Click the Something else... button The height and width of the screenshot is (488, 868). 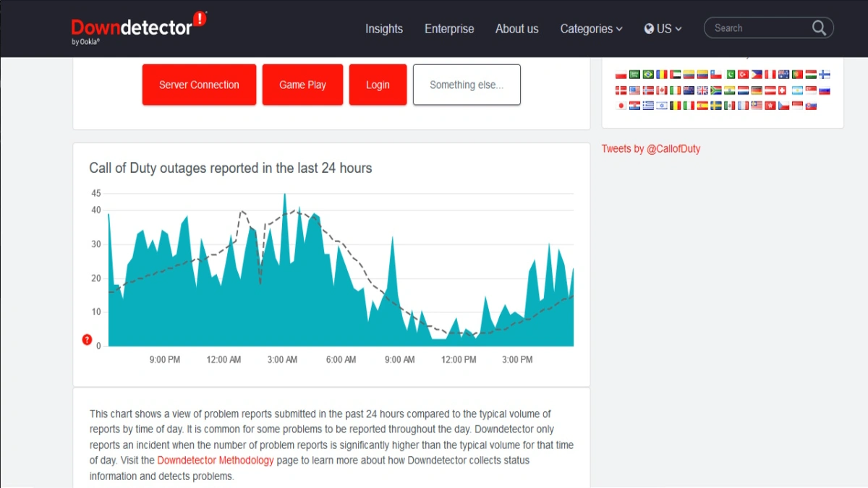(467, 85)
